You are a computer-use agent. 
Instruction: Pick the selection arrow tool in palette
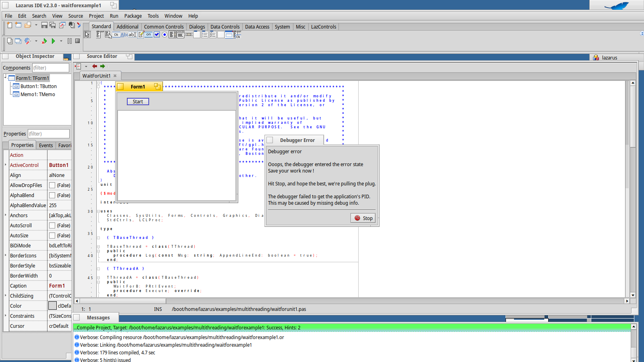pos(87,35)
